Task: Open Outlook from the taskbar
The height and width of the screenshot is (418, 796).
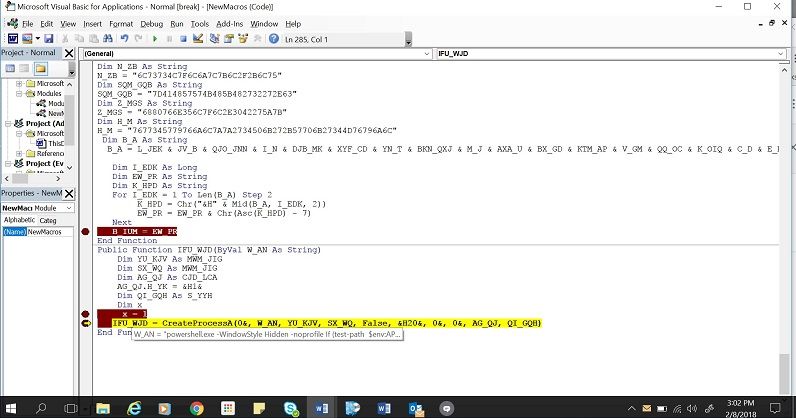Action: pos(416,408)
